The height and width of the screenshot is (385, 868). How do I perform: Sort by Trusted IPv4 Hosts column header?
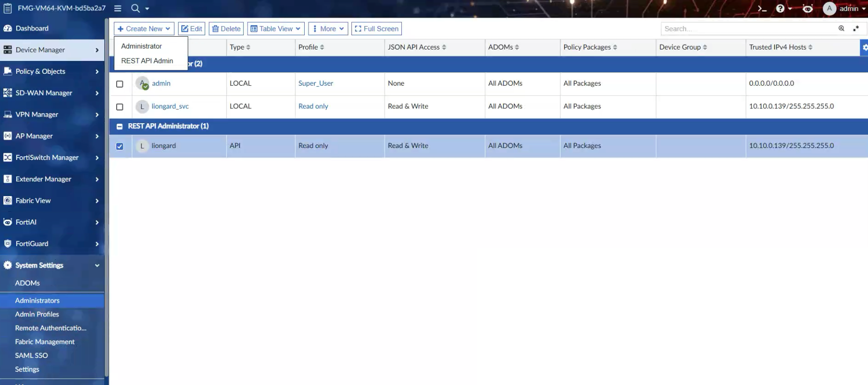tap(781, 47)
